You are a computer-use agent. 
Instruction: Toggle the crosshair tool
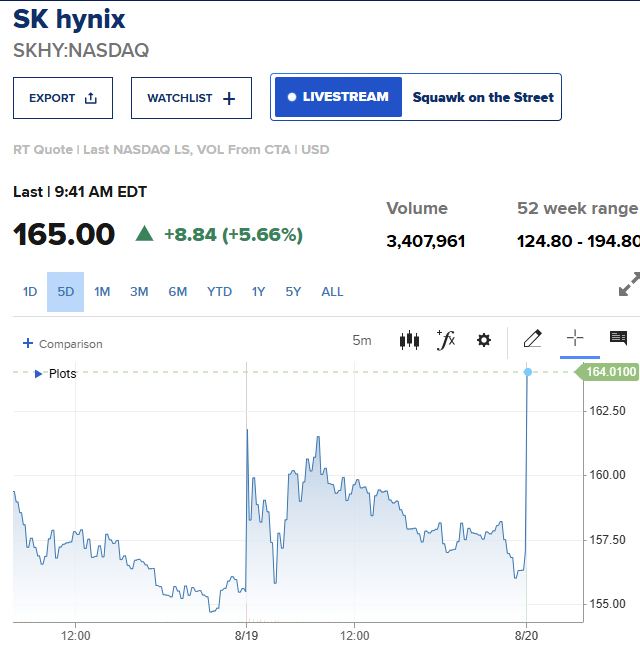pyautogui.click(x=575, y=338)
